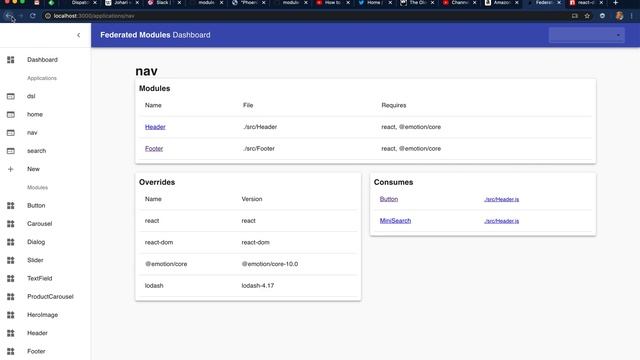Viewport: 640px width, 360px height.
Task: Open the Header link in Modules table
Action: point(155,127)
